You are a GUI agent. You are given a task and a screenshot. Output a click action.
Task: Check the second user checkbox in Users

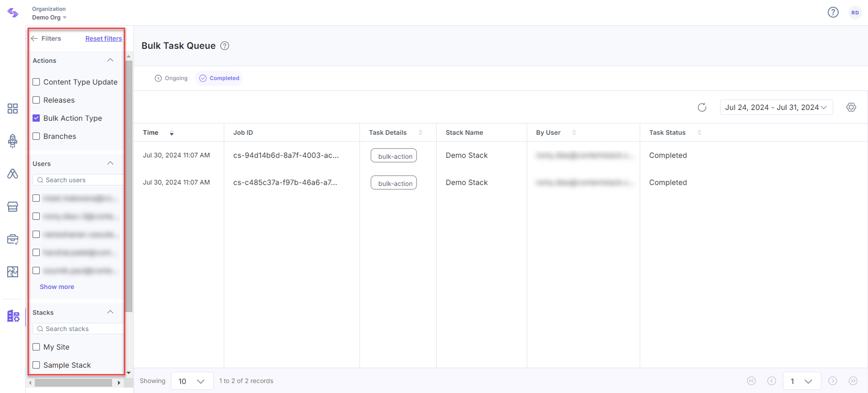pyautogui.click(x=36, y=216)
